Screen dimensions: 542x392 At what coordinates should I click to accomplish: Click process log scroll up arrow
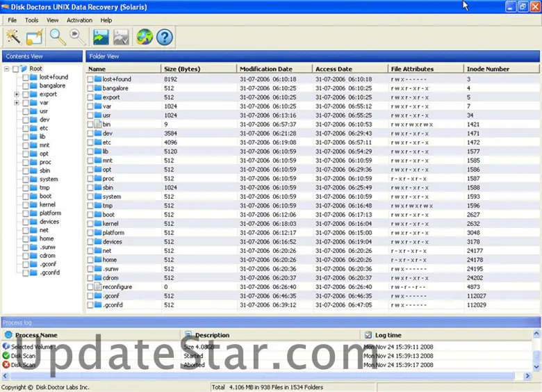(536, 334)
